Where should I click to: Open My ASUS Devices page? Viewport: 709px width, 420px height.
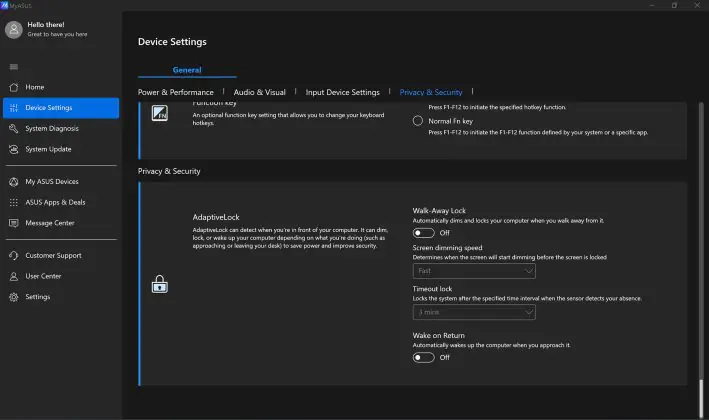coord(61,182)
